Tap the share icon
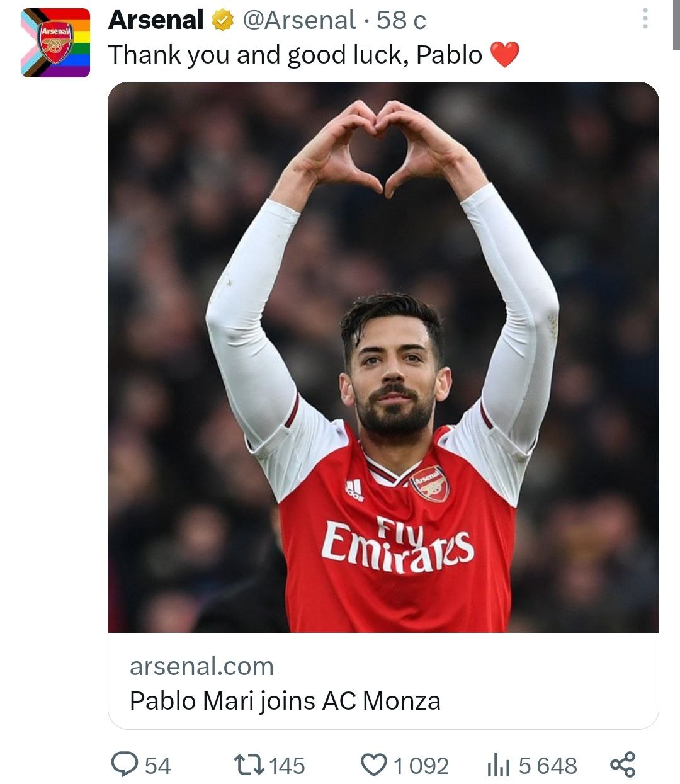This screenshot has width=680, height=784. pyautogui.click(x=623, y=764)
